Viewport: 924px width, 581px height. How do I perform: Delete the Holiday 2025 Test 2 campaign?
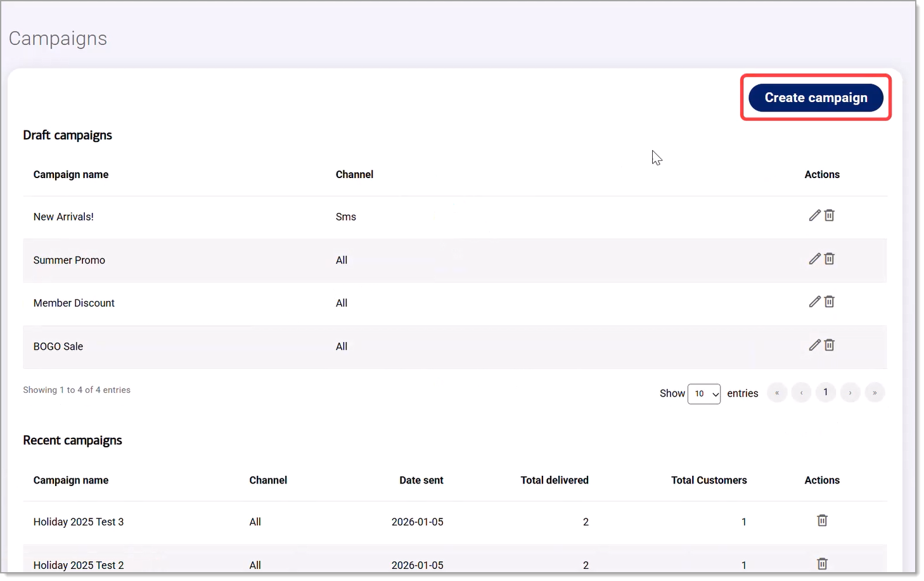(x=823, y=563)
